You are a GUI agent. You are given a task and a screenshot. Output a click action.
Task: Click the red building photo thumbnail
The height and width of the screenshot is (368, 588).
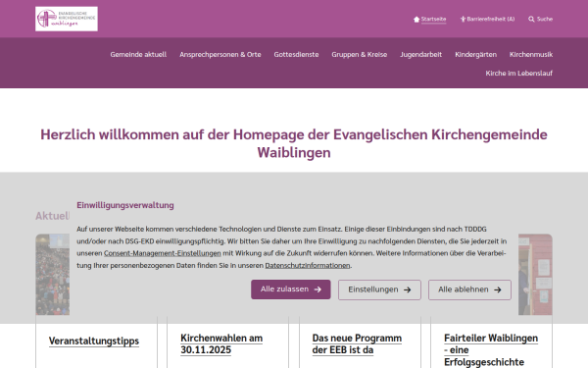coord(535,275)
